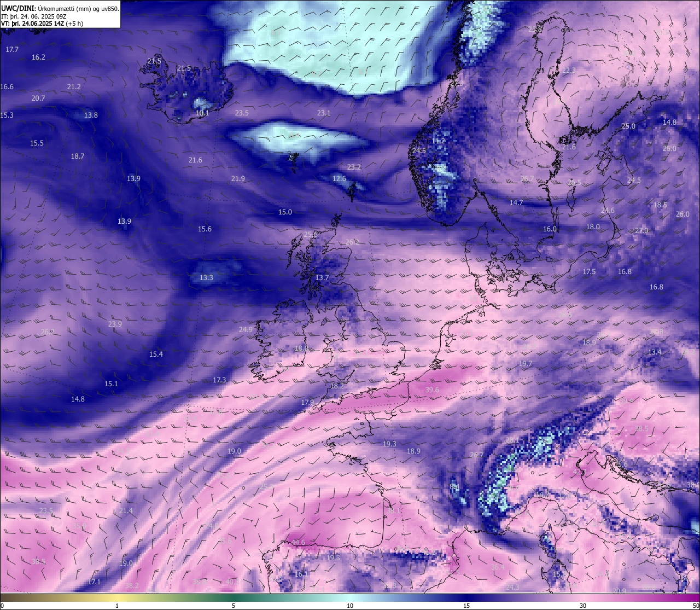Click the 13.7 value over Scotland
Screen dimensions: 700x610
point(322,278)
